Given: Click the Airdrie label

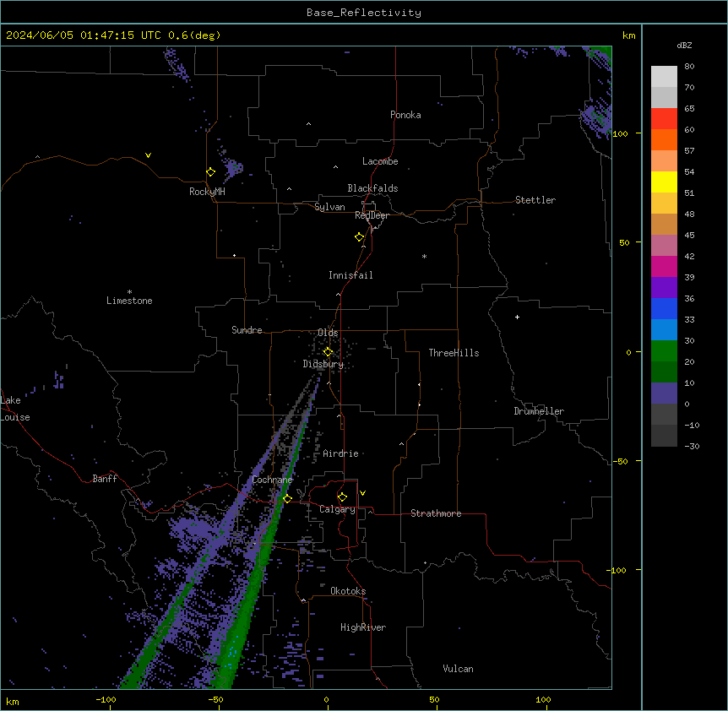Looking at the screenshot, I should 340,453.
